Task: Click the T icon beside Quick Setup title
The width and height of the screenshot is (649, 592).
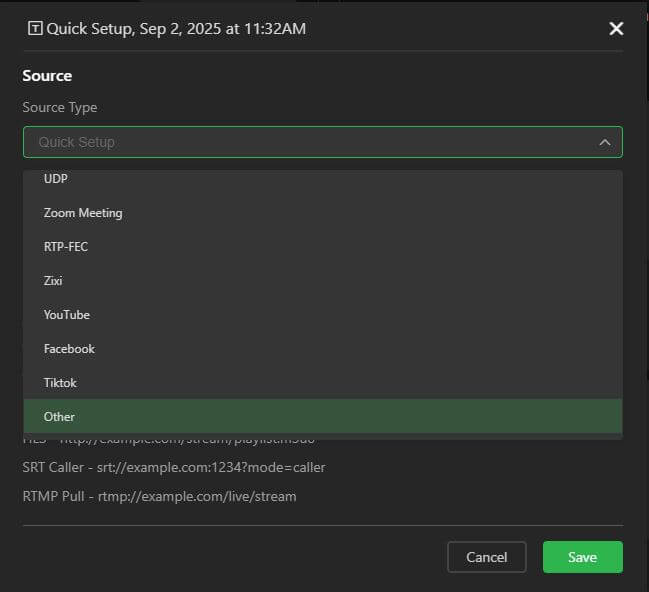Action: pyautogui.click(x=35, y=29)
